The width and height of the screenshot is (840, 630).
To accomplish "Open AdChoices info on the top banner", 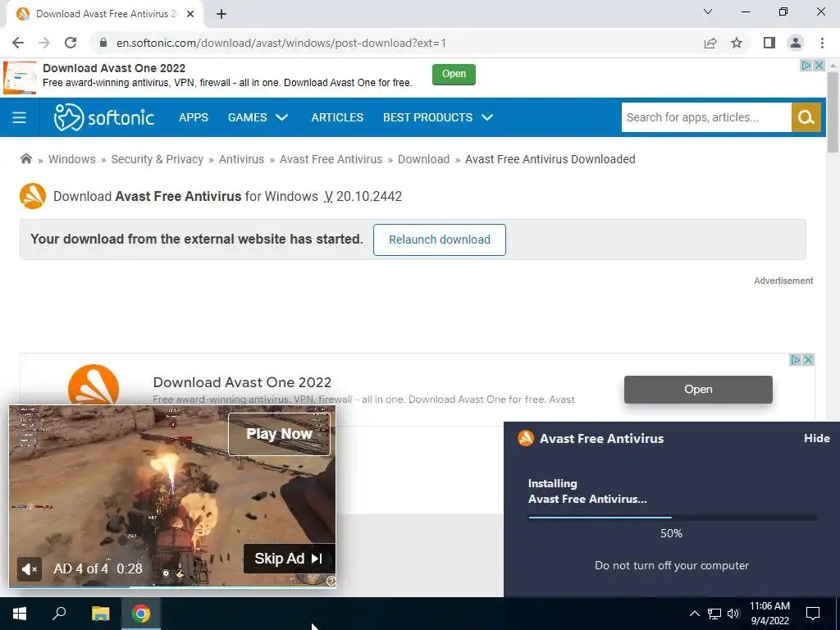I will pyautogui.click(x=806, y=66).
